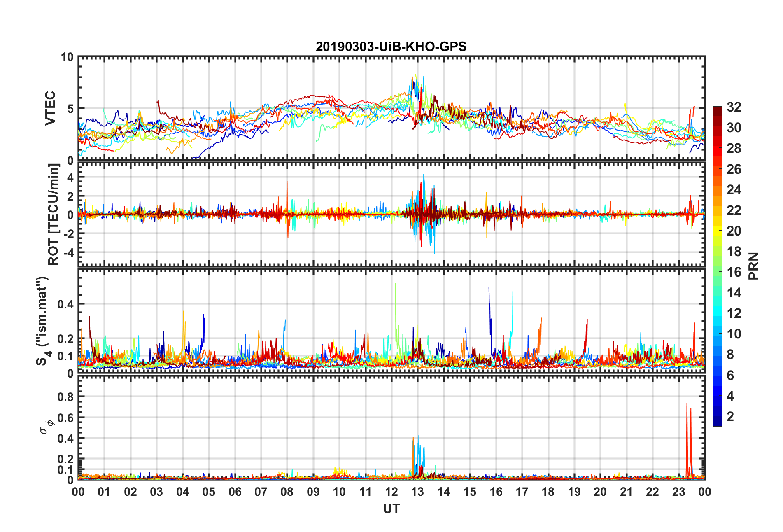
Task: Click colorbar tick label 26
Action: 734,169
